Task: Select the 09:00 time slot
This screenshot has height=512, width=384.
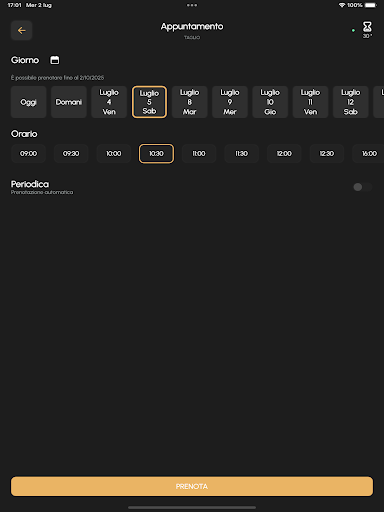Action: 28,154
